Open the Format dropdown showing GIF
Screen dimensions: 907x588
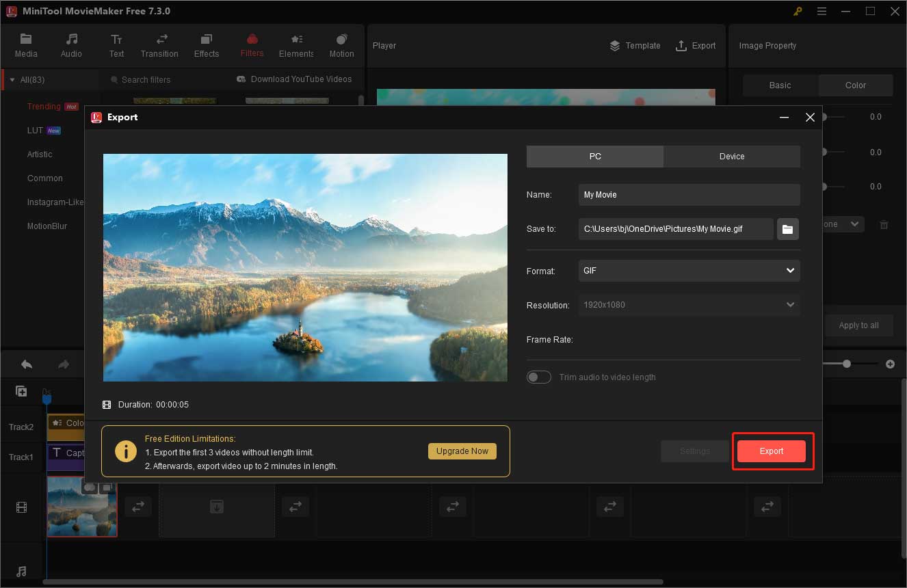tap(689, 271)
